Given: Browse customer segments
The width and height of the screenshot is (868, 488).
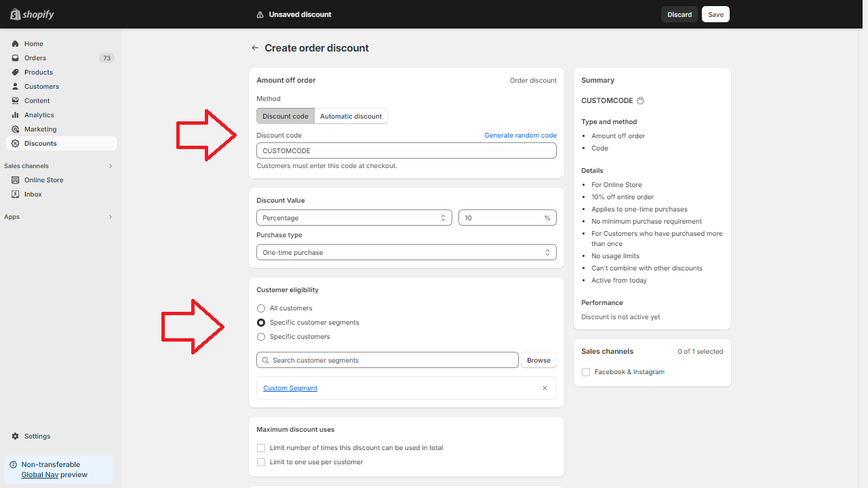Looking at the screenshot, I should pos(538,361).
